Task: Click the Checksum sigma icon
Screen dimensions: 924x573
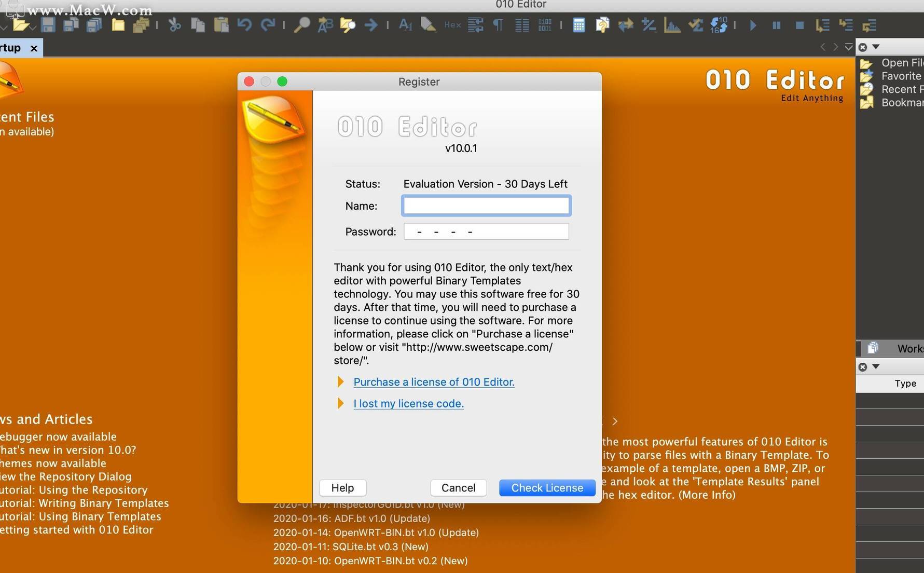Action: [x=695, y=24]
